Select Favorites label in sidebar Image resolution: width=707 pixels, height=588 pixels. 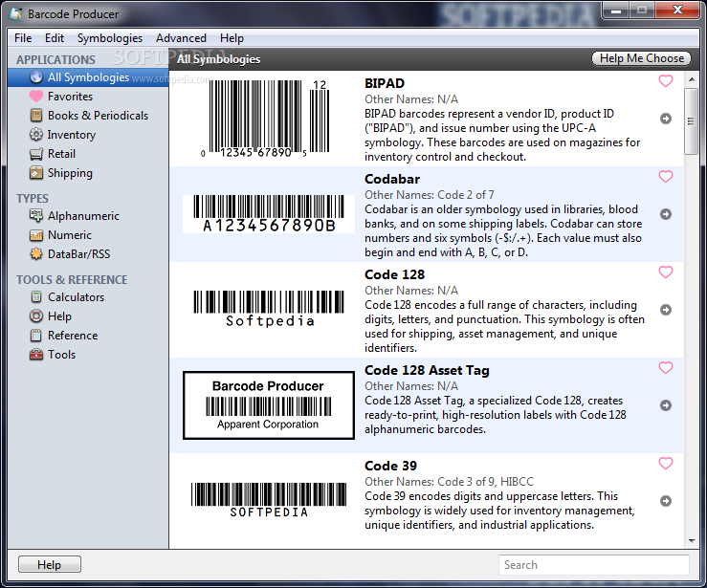click(x=71, y=97)
